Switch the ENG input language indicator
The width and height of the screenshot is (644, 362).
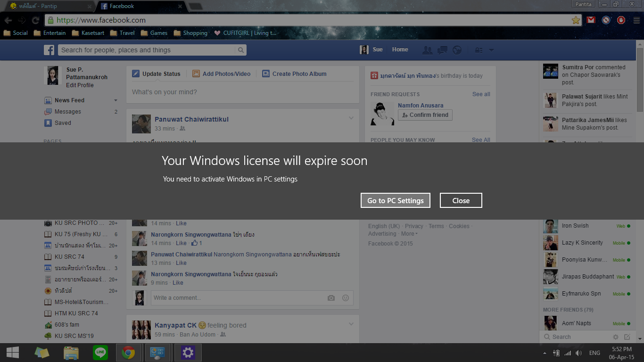coord(594,353)
